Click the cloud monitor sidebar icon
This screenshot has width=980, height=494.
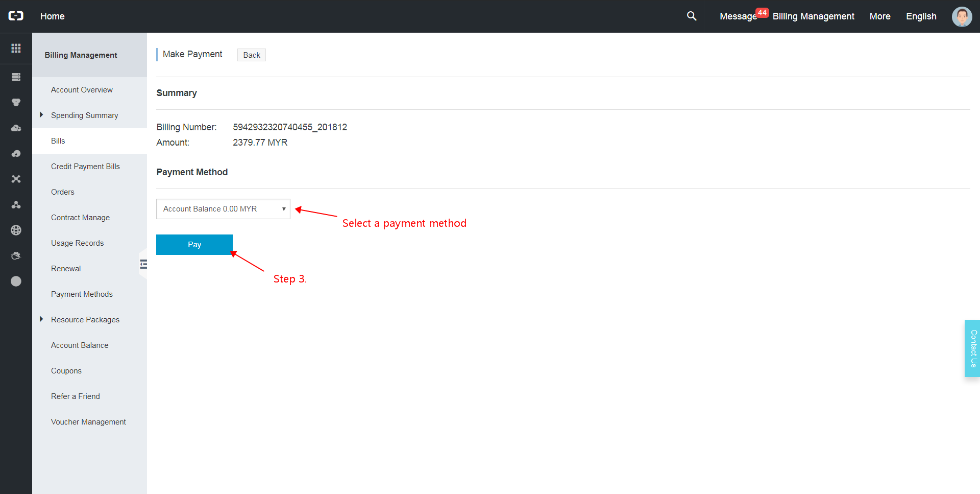pyautogui.click(x=16, y=256)
